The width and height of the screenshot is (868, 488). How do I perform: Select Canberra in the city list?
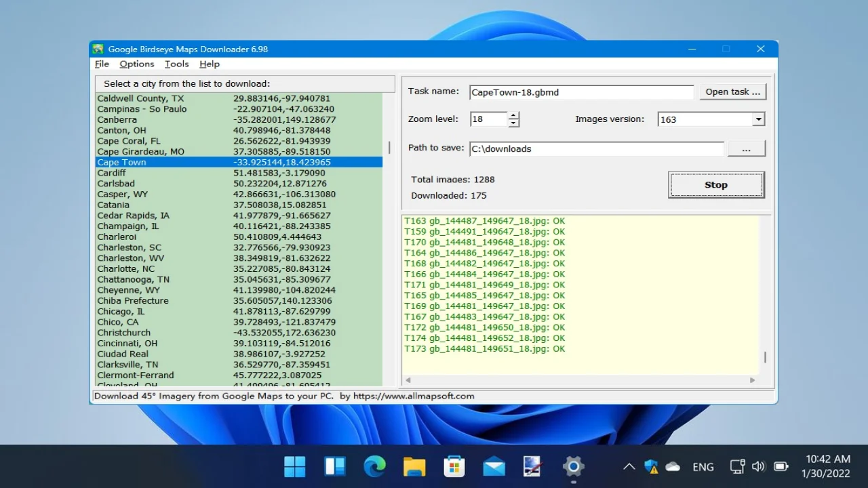pos(239,120)
